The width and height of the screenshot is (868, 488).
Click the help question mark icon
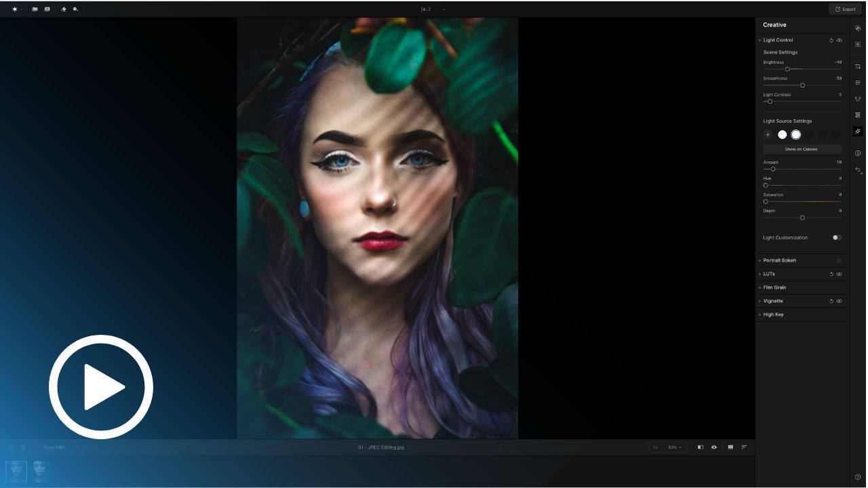coord(858,477)
